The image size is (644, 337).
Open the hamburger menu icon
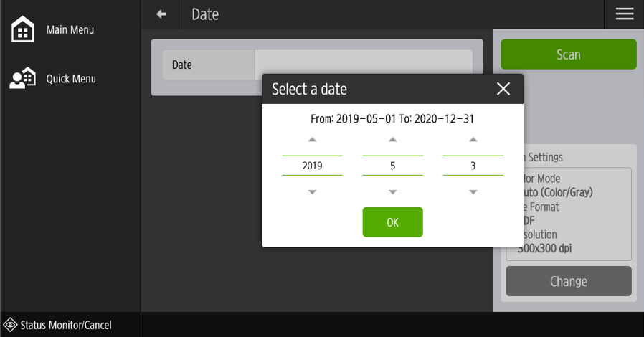pyautogui.click(x=624, y=14)
